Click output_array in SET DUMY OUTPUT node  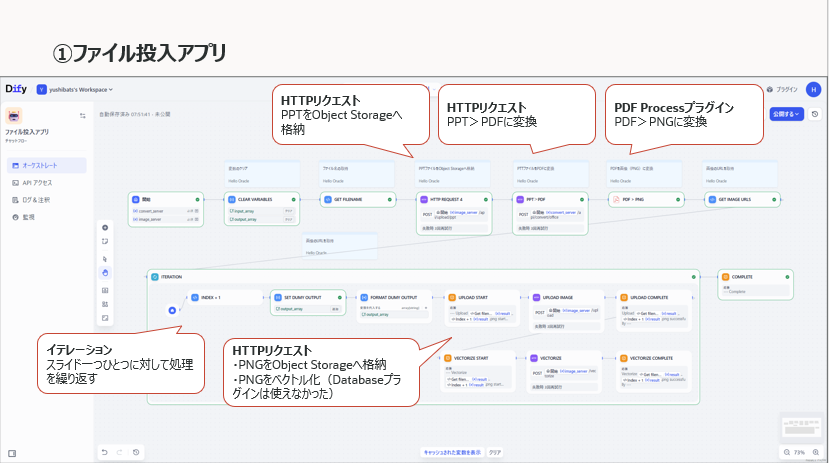tap(308, 309)
